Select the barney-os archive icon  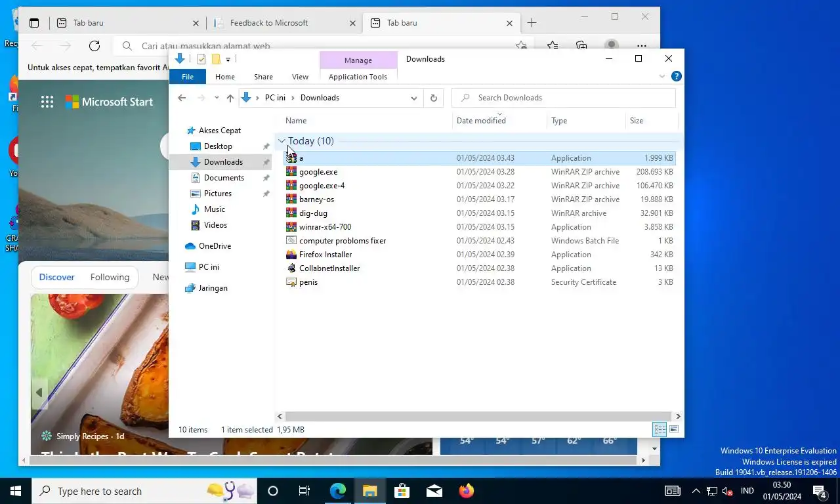291,199
